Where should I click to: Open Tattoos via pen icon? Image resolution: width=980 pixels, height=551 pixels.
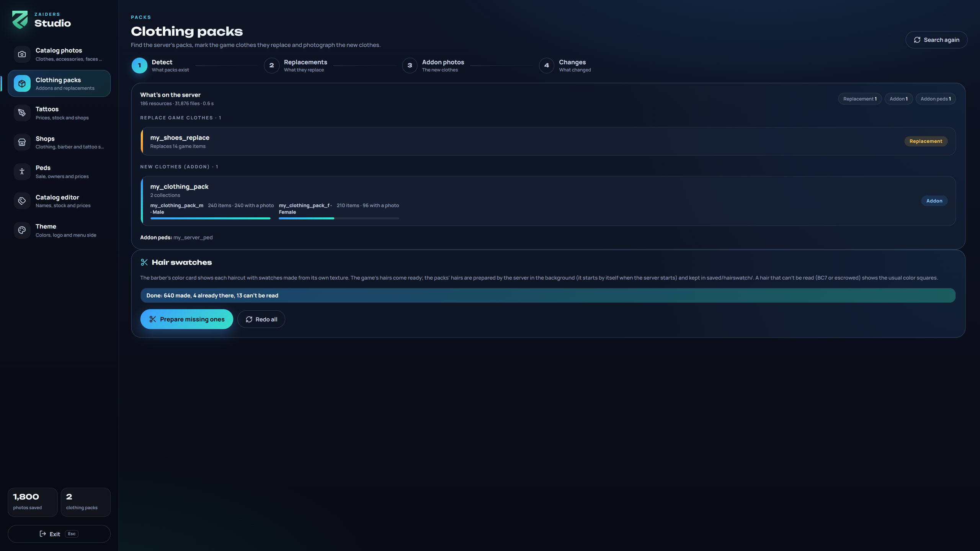22,113
